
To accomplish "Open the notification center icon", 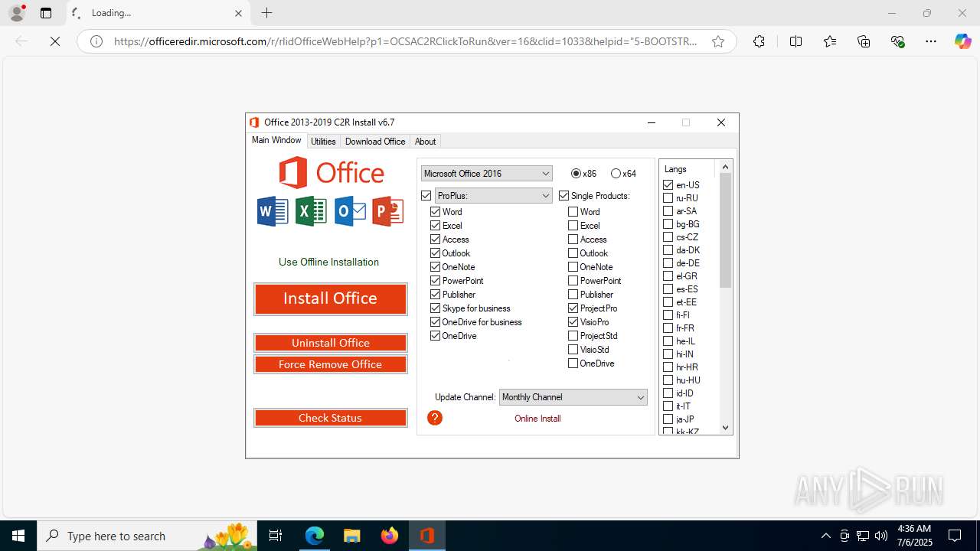I will tap(955, 536).
